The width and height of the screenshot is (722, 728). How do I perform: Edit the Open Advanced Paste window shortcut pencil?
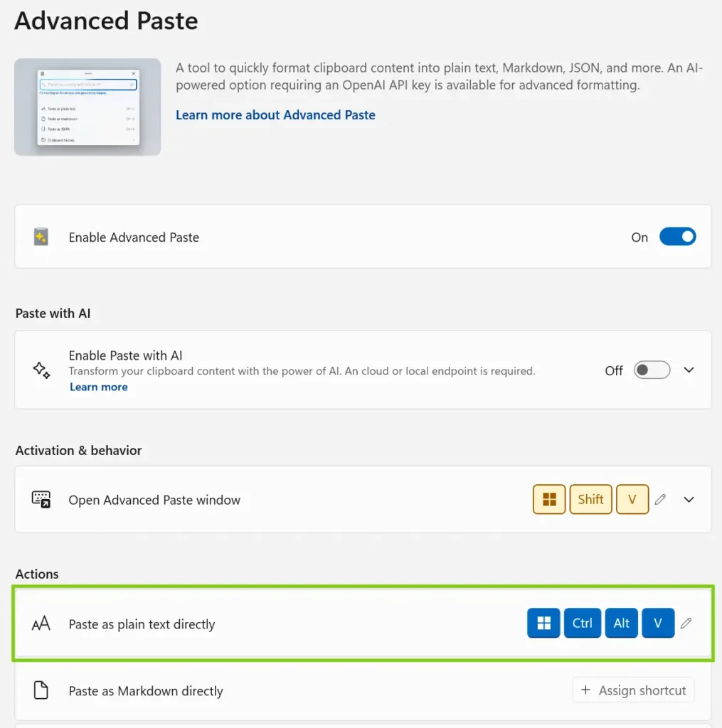coord(661,500)
